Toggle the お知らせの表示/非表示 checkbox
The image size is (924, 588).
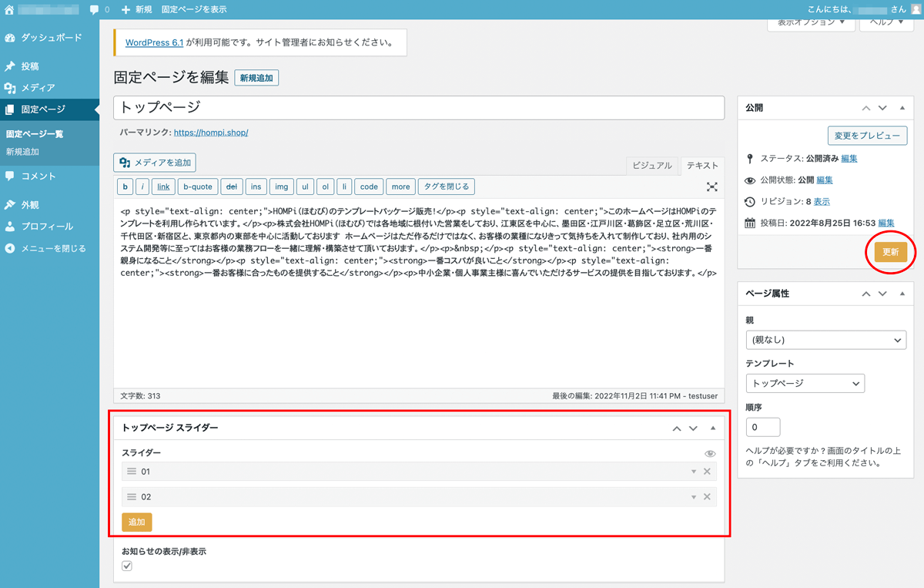point(127,566)
